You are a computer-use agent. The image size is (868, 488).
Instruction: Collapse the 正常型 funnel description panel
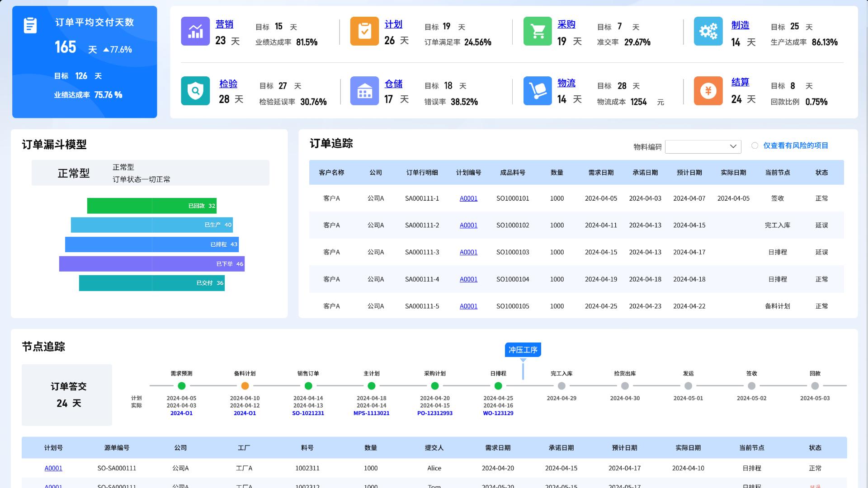(x=151, y=173)
